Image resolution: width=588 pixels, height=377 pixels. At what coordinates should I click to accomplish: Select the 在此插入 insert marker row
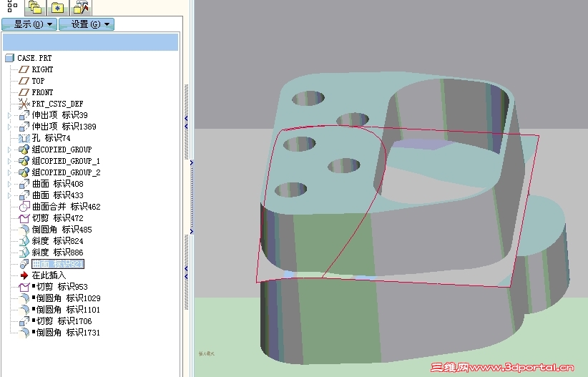(x=49, y=275)
